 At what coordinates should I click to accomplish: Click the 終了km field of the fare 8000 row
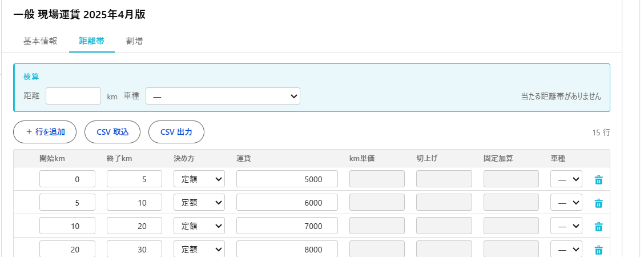pos(134,249)
